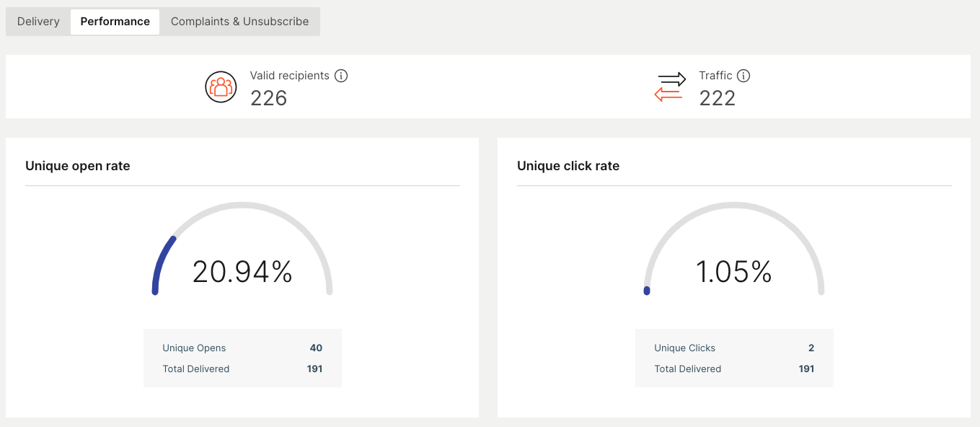Click Total Delivered under Unique click rate
The width and height of the screenshot is (980, 427).
pos(687,369)
